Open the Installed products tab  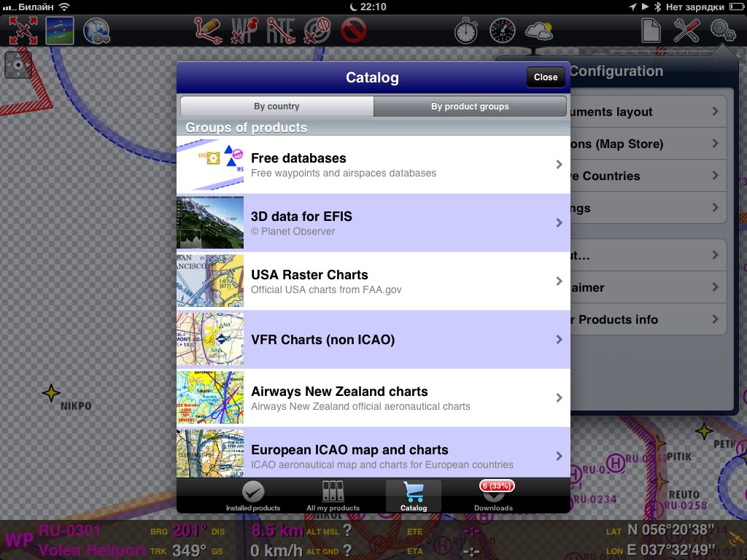[252, 497]
